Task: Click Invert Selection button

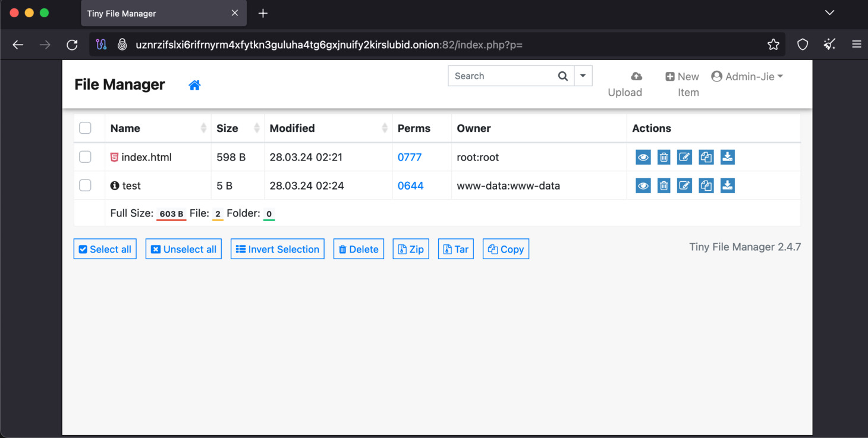Action: tap(278, 249)
